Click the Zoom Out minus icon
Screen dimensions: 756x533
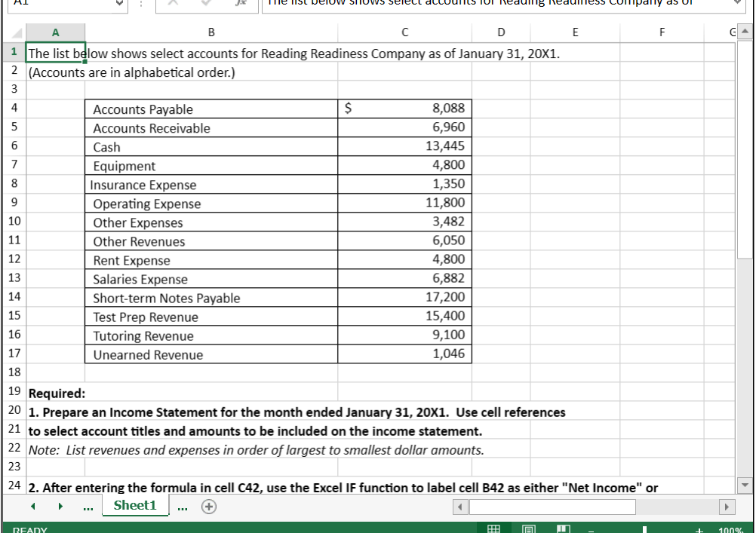[591, 528]
